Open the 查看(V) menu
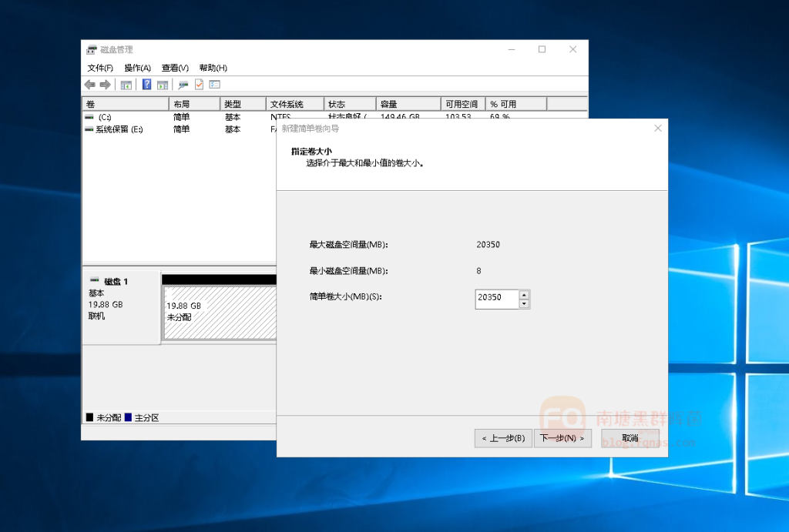This screenshot has width=789, height=532. click(175, 68)
